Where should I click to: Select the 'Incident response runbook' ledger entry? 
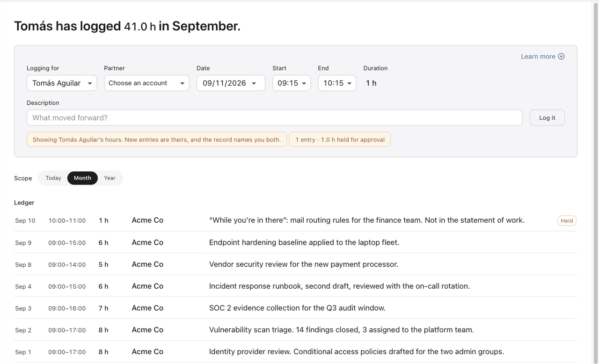[x=296, y=286]
